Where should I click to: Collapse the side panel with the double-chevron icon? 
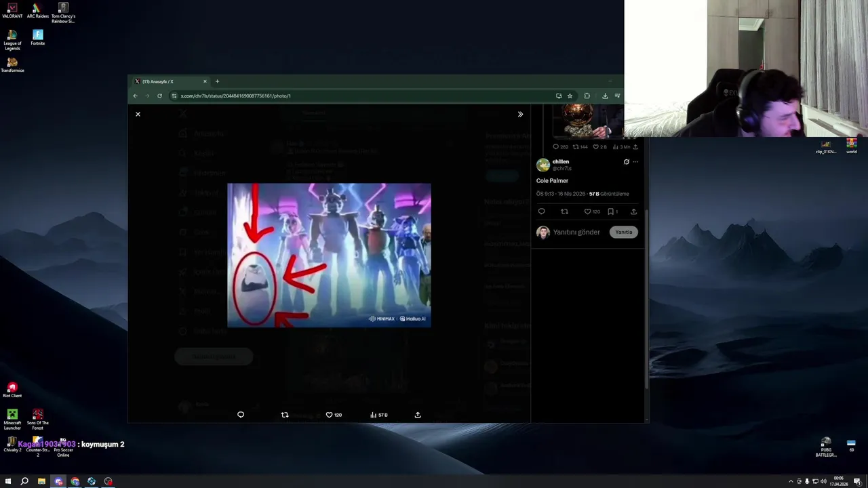click(x=520, y=114)
